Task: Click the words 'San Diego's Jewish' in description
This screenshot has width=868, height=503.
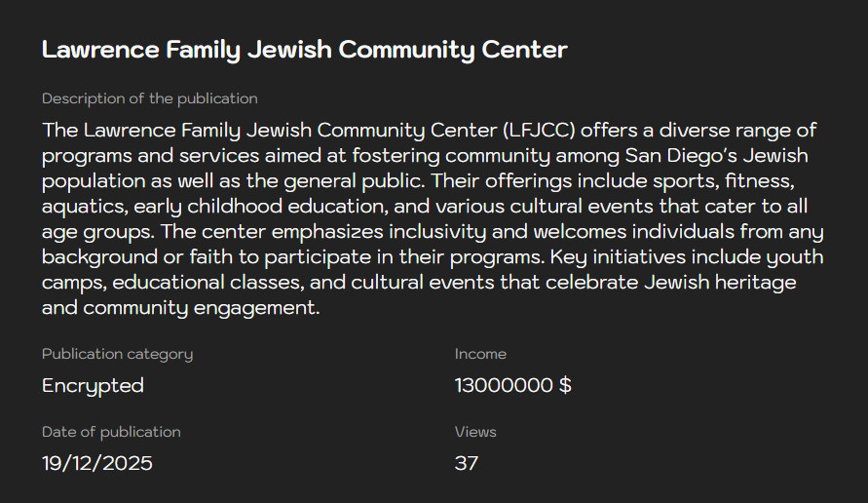Action: click(x=710, y=156)
